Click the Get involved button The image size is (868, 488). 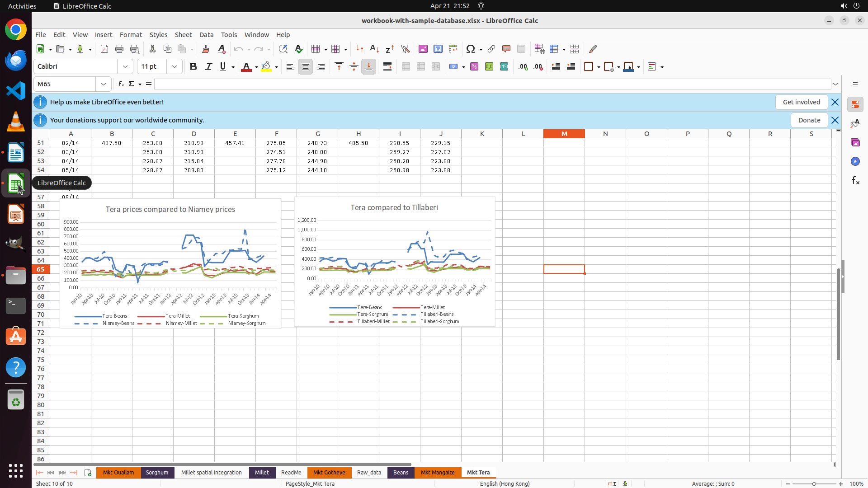(x=801, y=102)
